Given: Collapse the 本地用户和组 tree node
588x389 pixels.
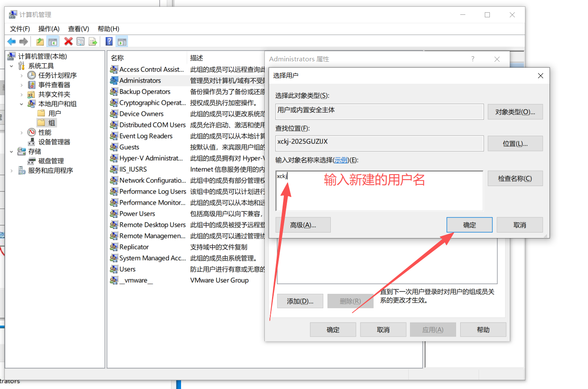Looking at the screenshot, I should (x=22, y=104).
